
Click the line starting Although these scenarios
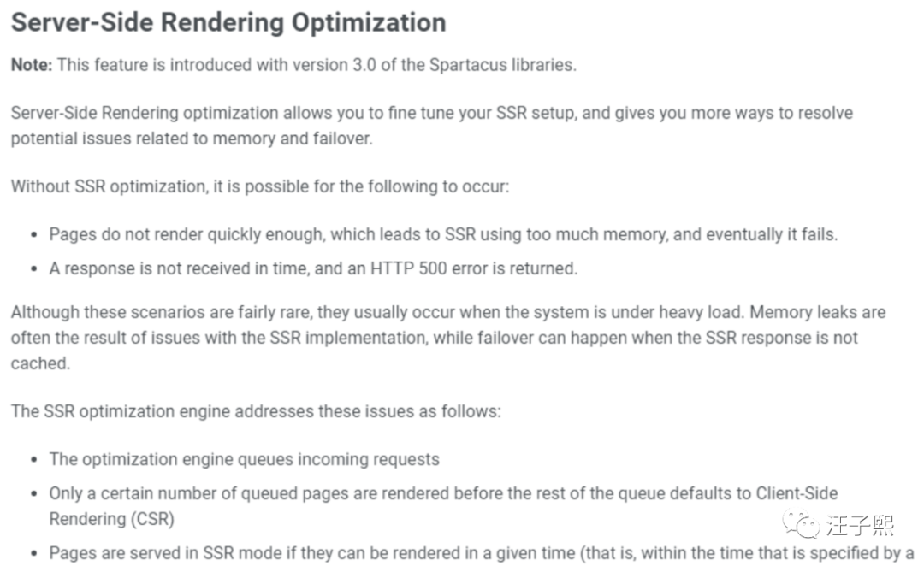[x=448, y=312]
